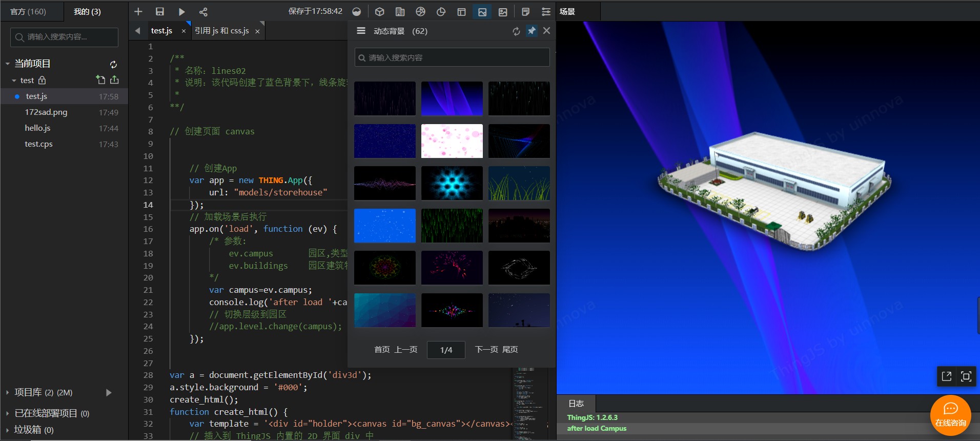Close the 动态背景 panel
This screenshot has width=980, height=441.
point(547,31)
